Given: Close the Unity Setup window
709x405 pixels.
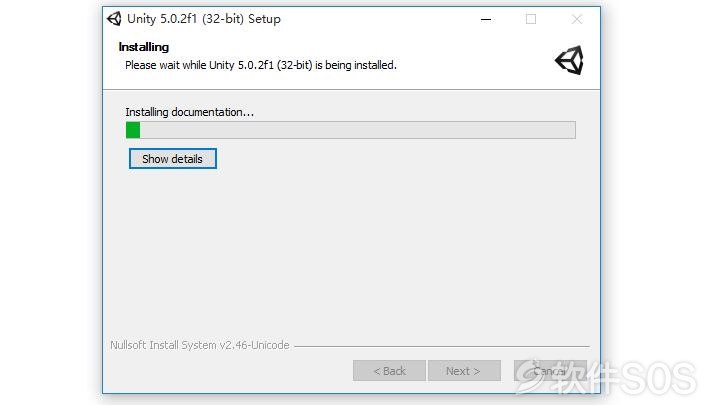Looking at the screenshot, I should click(x=577, y=19).
